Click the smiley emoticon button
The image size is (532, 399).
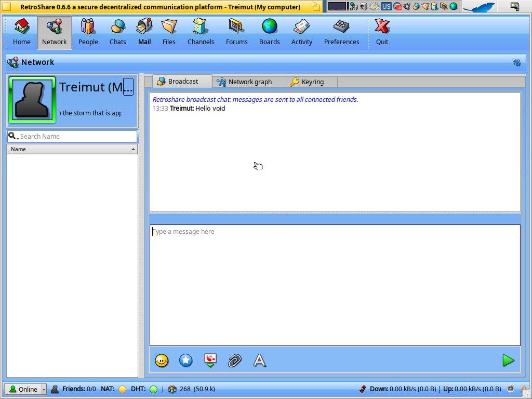(162, 361)
